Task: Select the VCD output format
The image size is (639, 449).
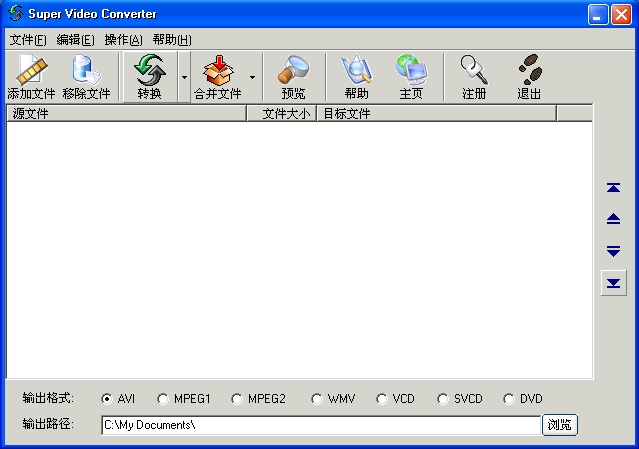Action: coord(395,398)
